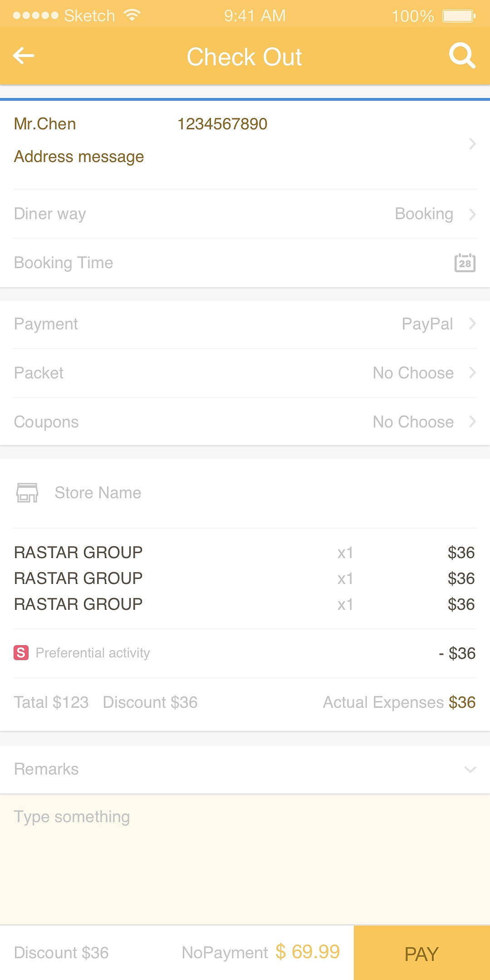490x980 pixels.
Task: Expand the address details chevron
Action: pos(472,143)
